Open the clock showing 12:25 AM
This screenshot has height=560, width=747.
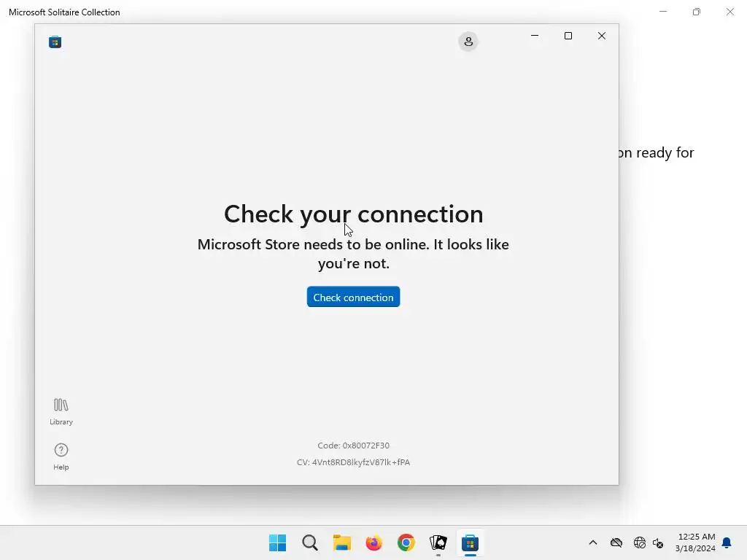coord(695,542)
